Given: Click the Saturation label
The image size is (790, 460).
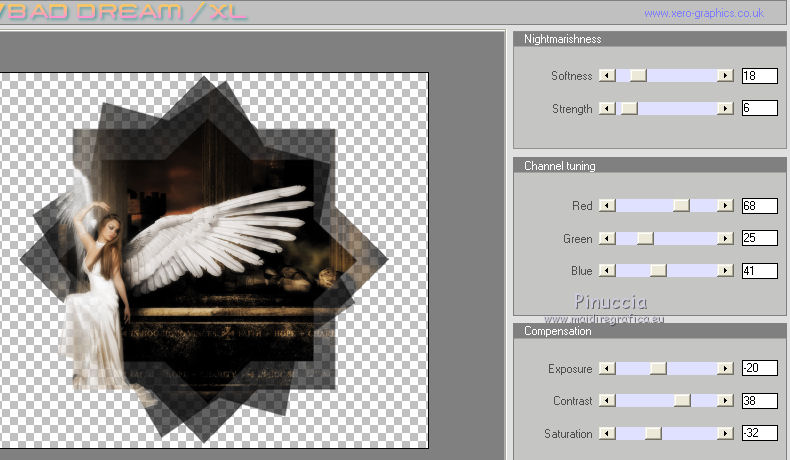Looking at the screenshot, I should 568,433.
